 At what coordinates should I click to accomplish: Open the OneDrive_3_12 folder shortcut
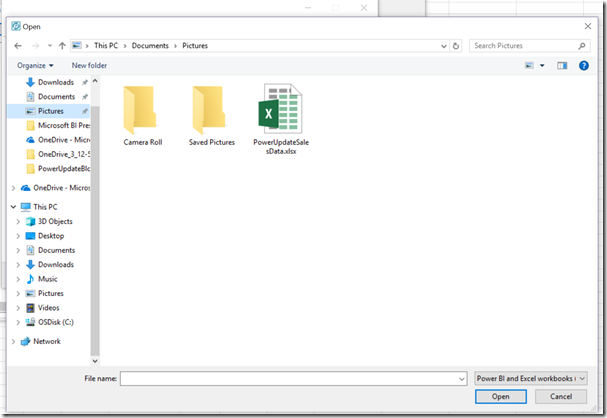pos(57,154)
